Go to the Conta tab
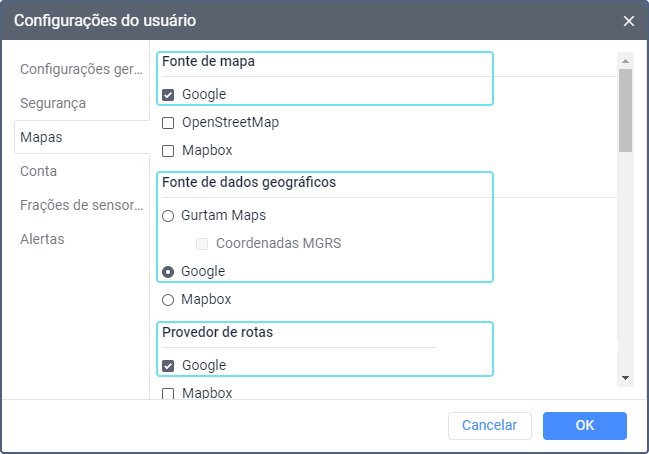649x454 pixels. 38,171
